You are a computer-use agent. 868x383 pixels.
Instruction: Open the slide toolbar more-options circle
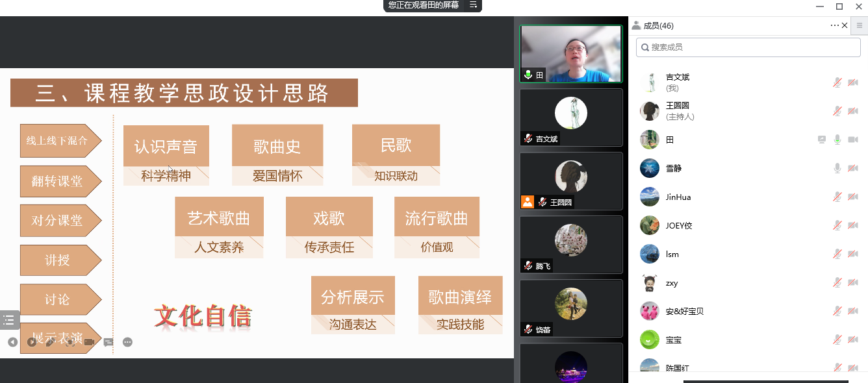point(127,342)
